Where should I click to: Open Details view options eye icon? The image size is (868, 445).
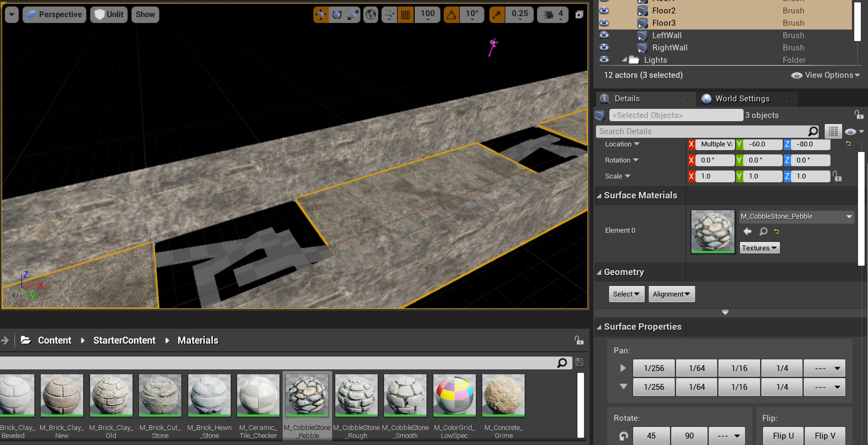point(854,131)
